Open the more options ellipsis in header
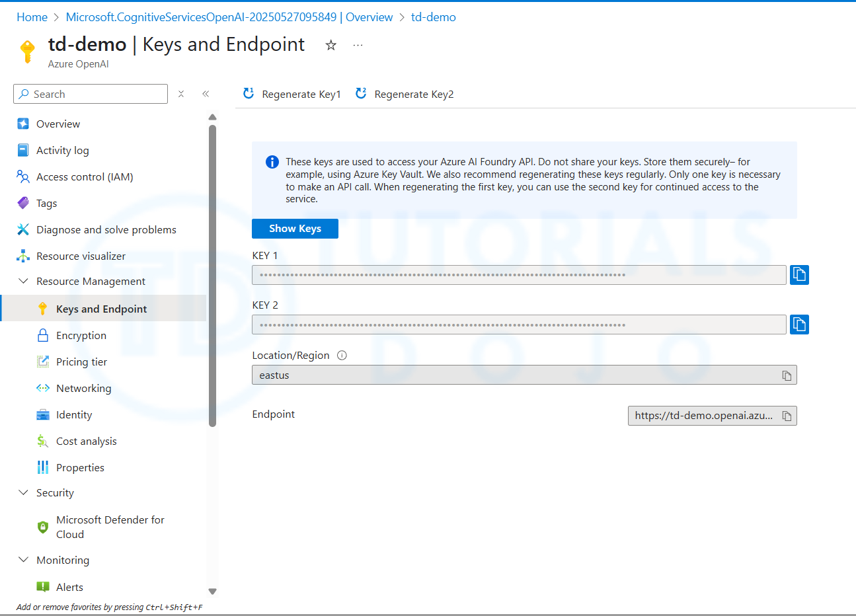Viewport: 856px width, 616px height. (x=358, y=45)
